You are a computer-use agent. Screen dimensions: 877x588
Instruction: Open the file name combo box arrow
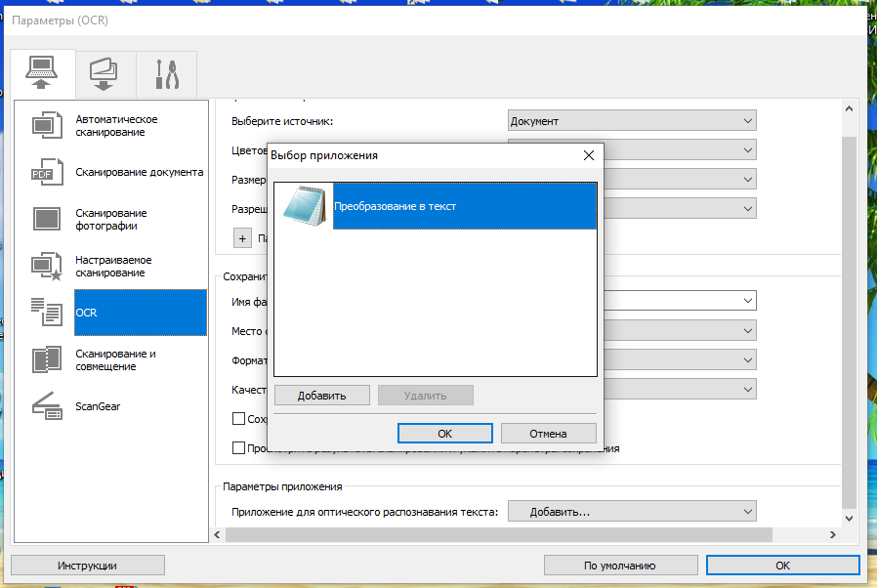coord(748,301)
